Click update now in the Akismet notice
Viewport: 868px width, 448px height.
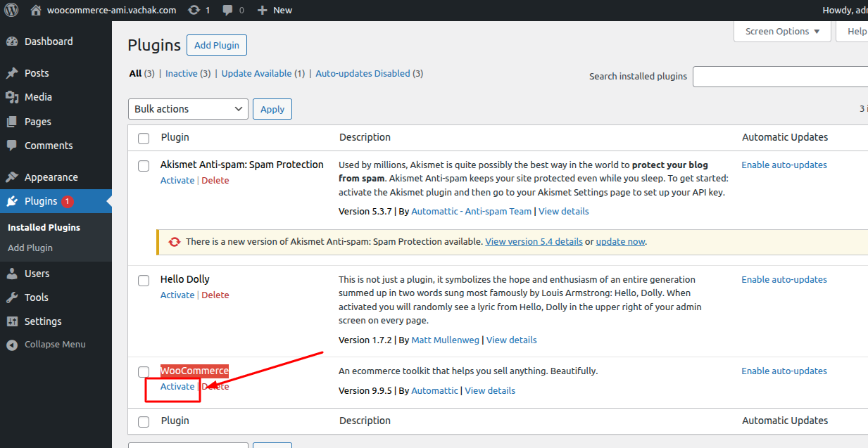620,241
